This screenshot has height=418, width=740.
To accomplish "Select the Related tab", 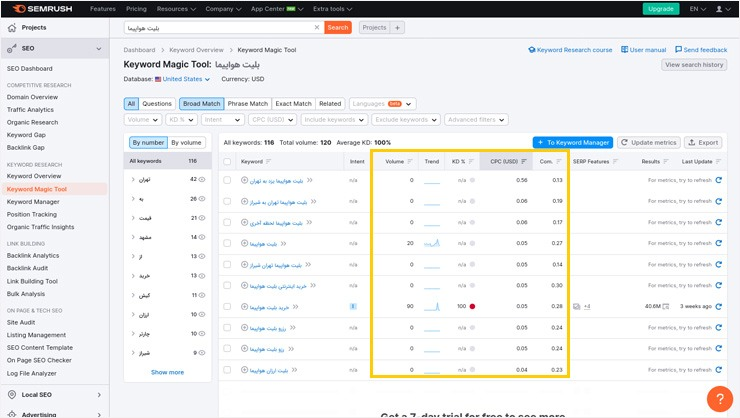I will click(x=330, y=104).
